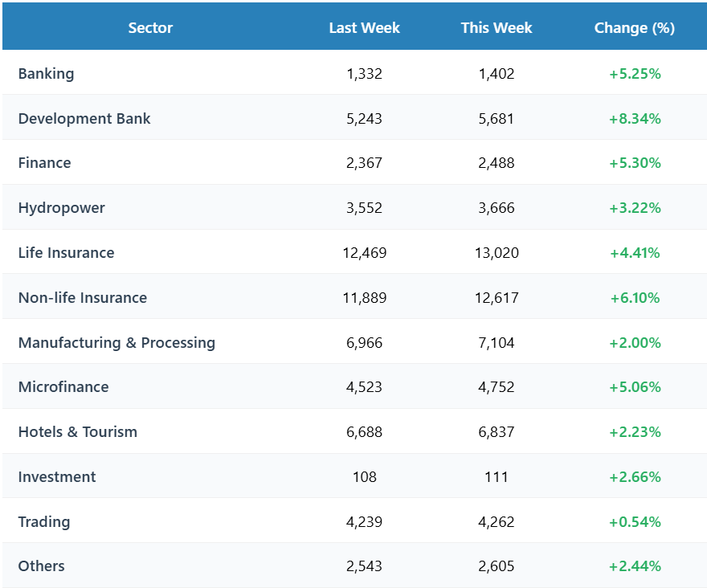Click the Sector column header
Screen dimensions: 707x588
point(150,27)
